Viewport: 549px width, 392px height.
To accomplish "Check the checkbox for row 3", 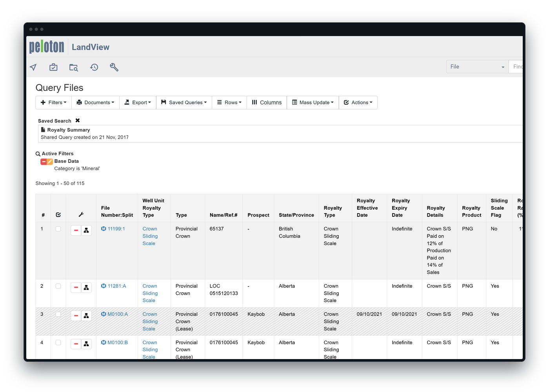I will coord(58,314).
